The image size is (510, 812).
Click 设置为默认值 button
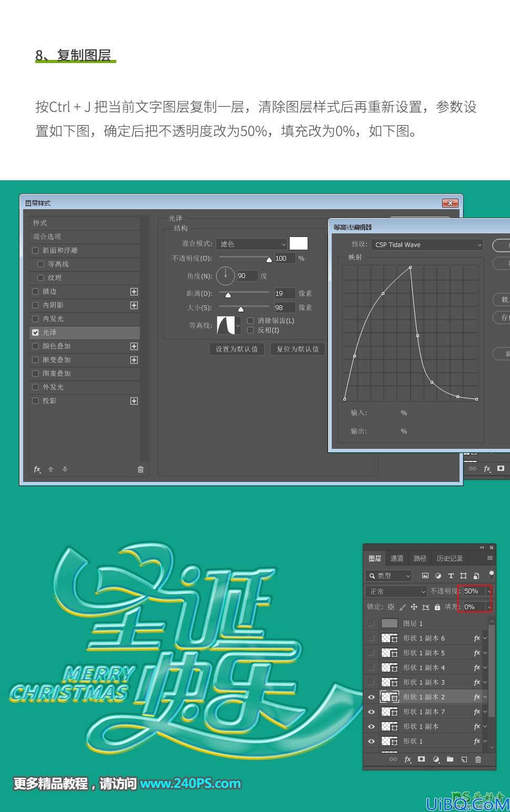coord(237,349)
